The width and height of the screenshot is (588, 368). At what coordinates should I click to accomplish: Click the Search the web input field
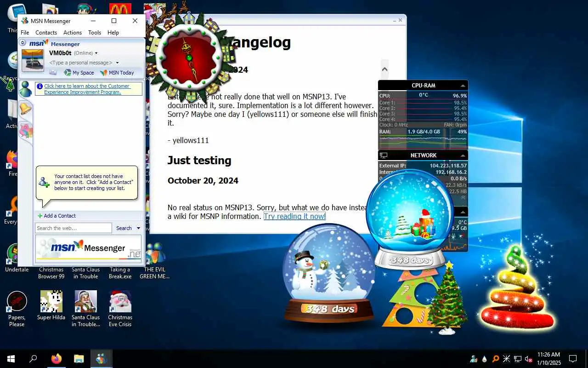(73, 228)
